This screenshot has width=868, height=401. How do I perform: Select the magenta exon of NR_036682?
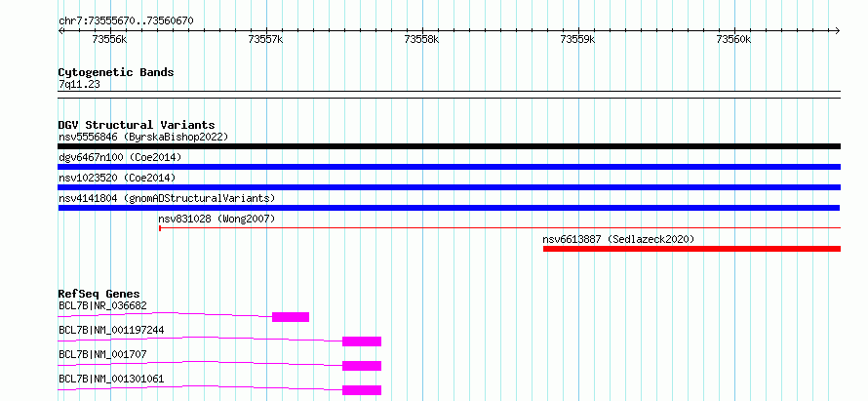click(291, 317)
